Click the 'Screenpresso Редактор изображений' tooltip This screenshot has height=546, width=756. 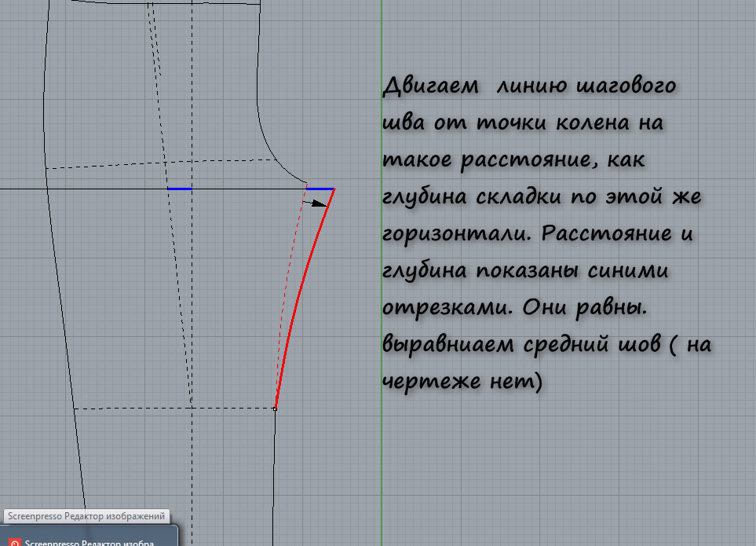point(86,516)
